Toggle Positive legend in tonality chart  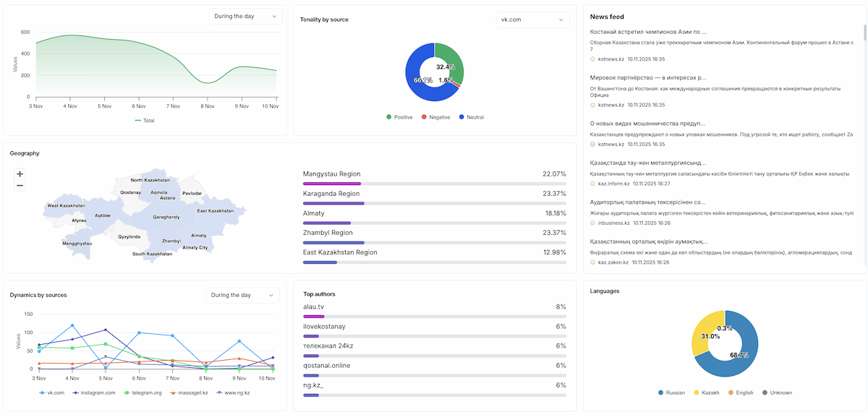[399, 117]
